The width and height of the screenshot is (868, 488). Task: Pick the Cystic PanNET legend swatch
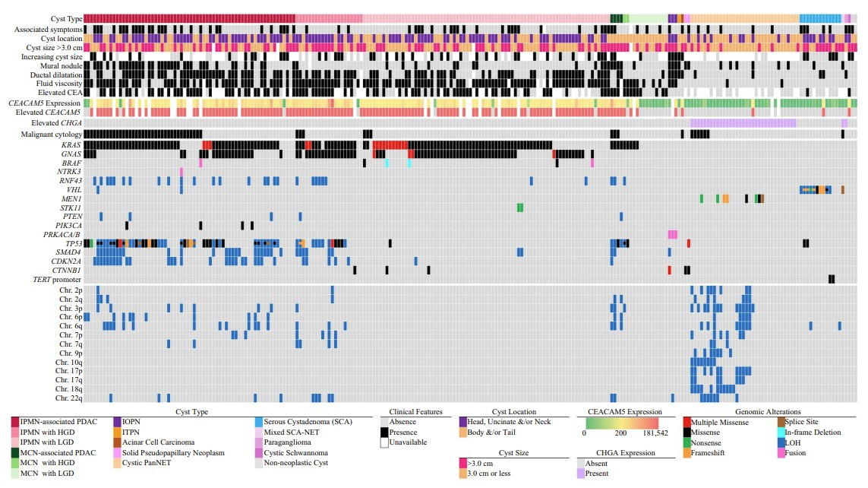point(118,463)
